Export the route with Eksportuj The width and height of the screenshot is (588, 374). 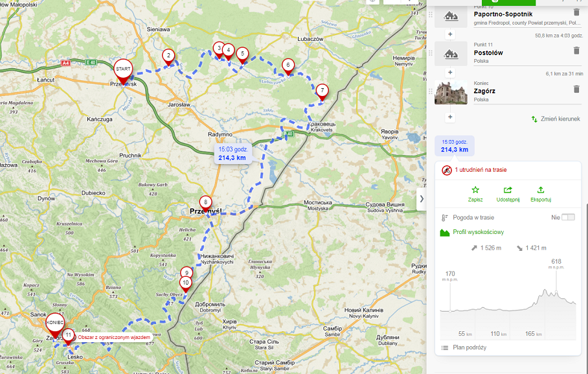click(540, 194)
